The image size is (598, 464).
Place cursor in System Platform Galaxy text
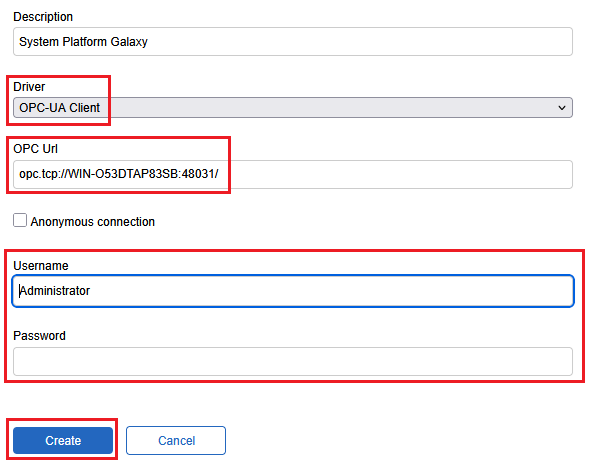tap(84, 42)
